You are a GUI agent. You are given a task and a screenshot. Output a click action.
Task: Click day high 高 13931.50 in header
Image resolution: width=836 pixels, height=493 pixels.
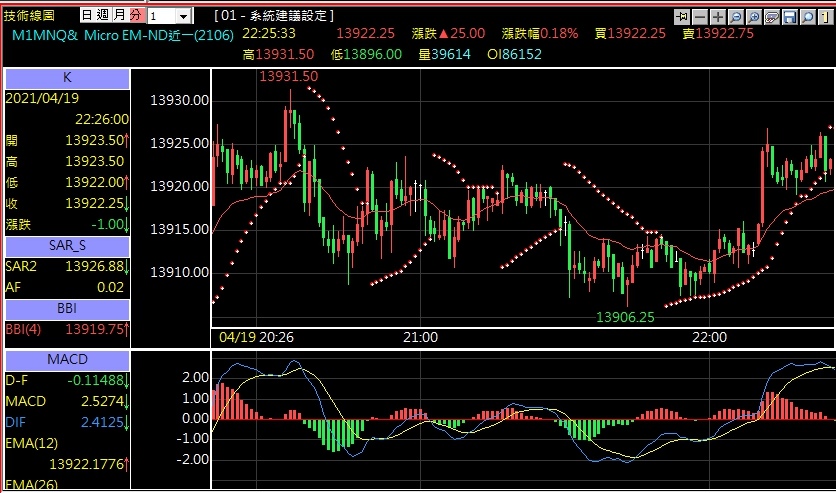point(278,54)
